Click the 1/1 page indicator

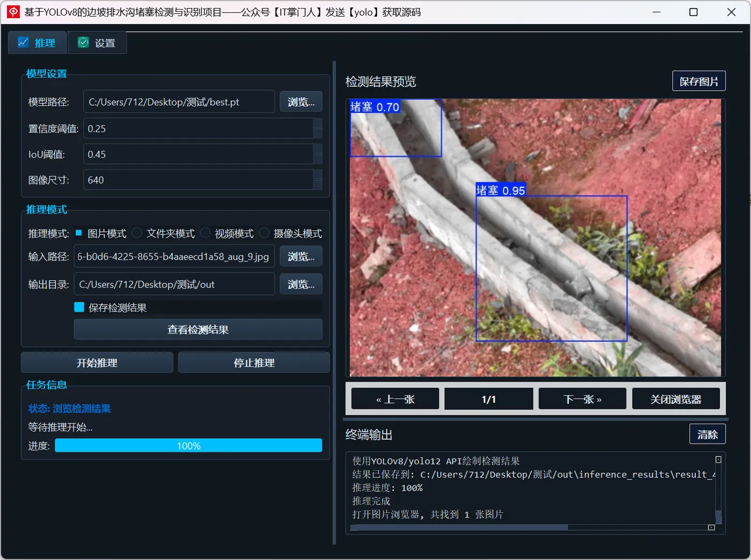pyautogui.click(x=489, y=399)
